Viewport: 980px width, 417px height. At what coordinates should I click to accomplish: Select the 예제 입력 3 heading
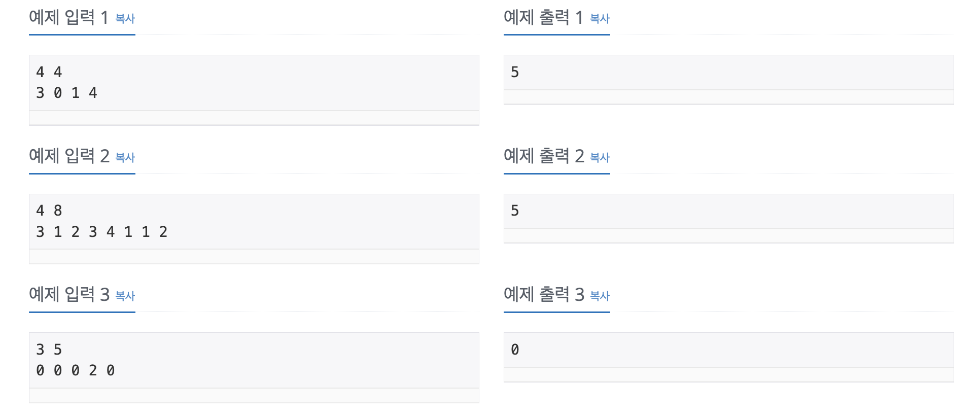68,295
